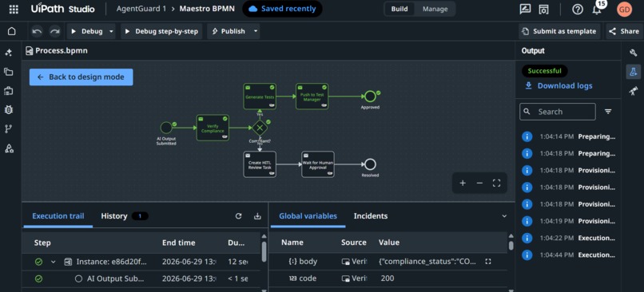Open the GD user avatar menu

click(624, 10)
